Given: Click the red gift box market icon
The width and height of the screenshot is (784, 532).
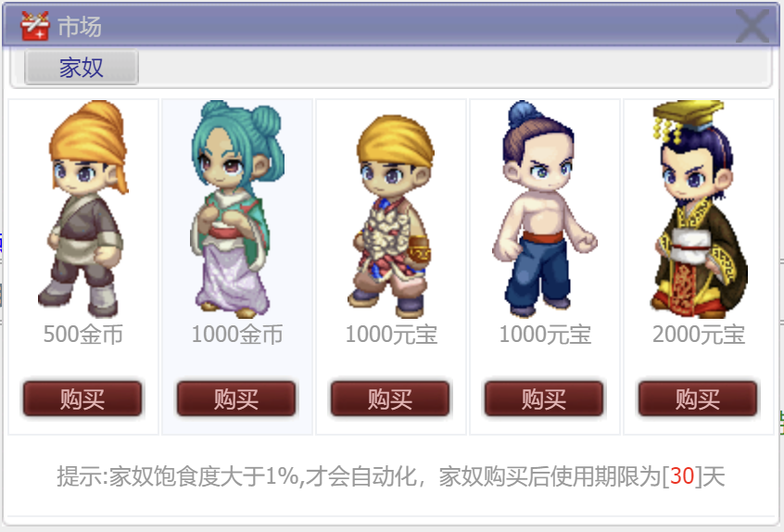Looking at the screenshot, I should [x=35, y=26].
